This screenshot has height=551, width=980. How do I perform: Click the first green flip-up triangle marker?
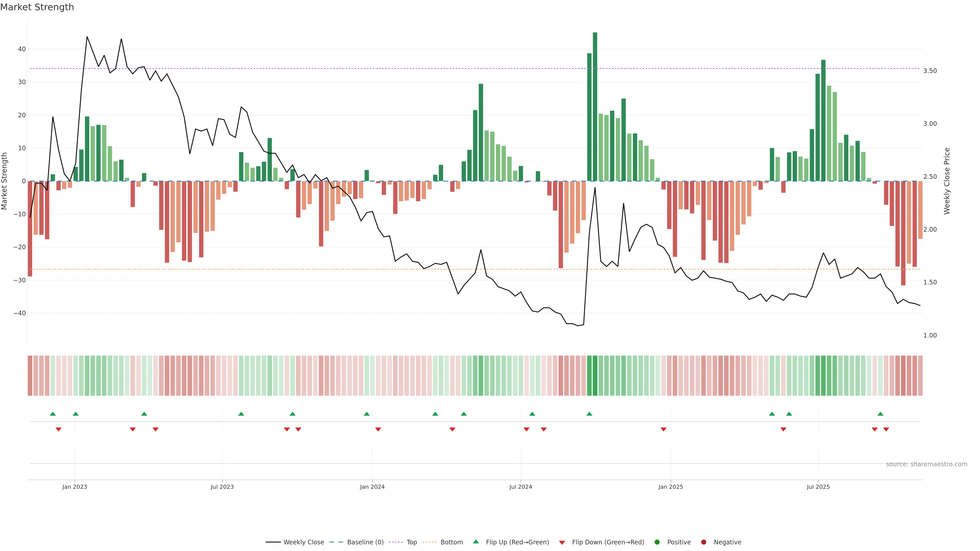click(x=53, y=414)
